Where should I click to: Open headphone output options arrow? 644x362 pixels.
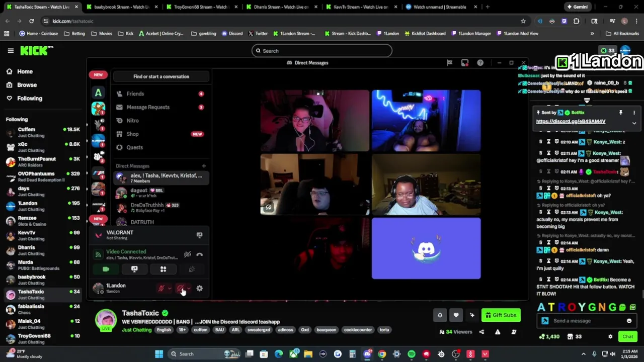[188, 289]
